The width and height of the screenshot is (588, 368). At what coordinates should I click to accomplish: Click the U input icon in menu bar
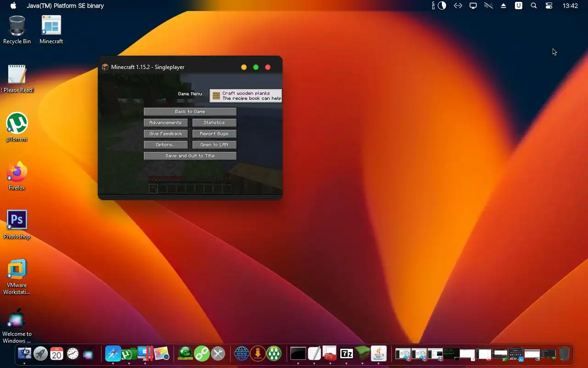point(519,6)
